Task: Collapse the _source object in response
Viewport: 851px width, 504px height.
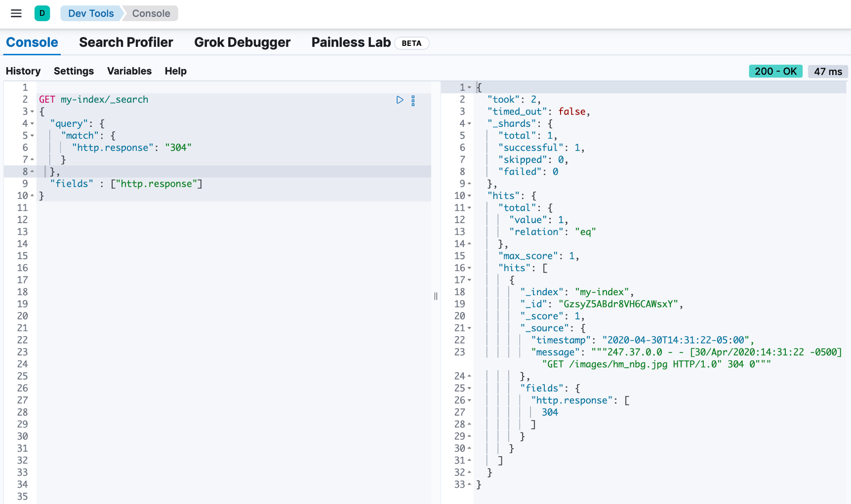Action: pos(469,328)
